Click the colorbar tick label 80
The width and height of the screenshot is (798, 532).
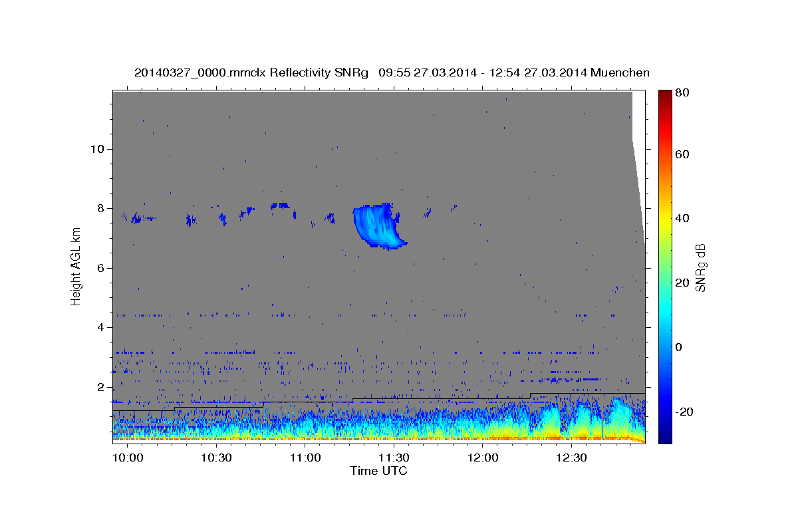pyautogui.click(x=682, y=92)
